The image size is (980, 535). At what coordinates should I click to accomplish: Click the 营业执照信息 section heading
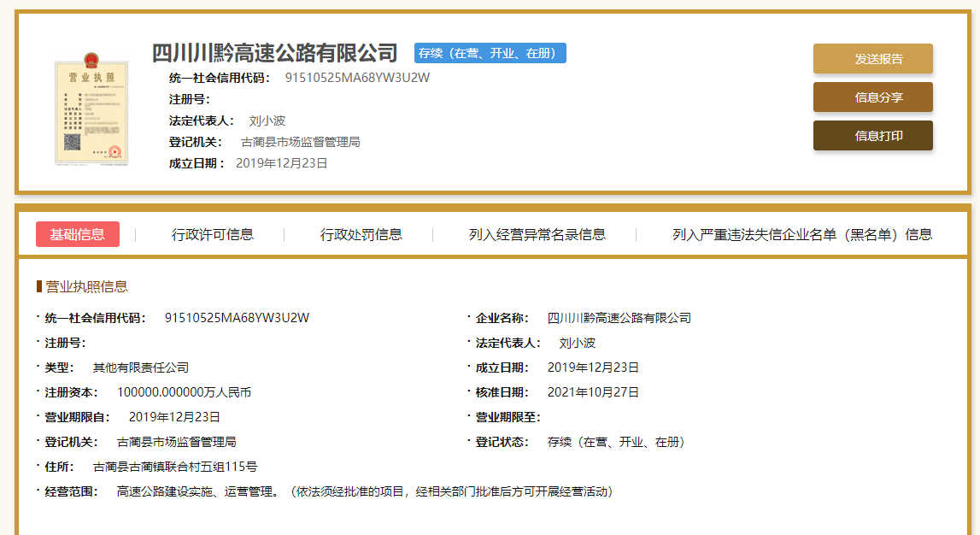86,286
